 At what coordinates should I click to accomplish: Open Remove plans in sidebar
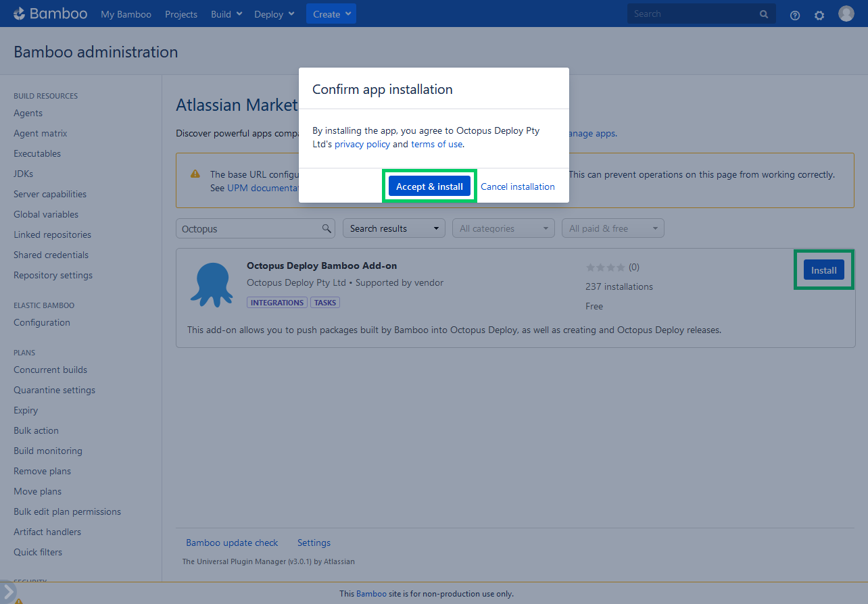click(42, 471)
